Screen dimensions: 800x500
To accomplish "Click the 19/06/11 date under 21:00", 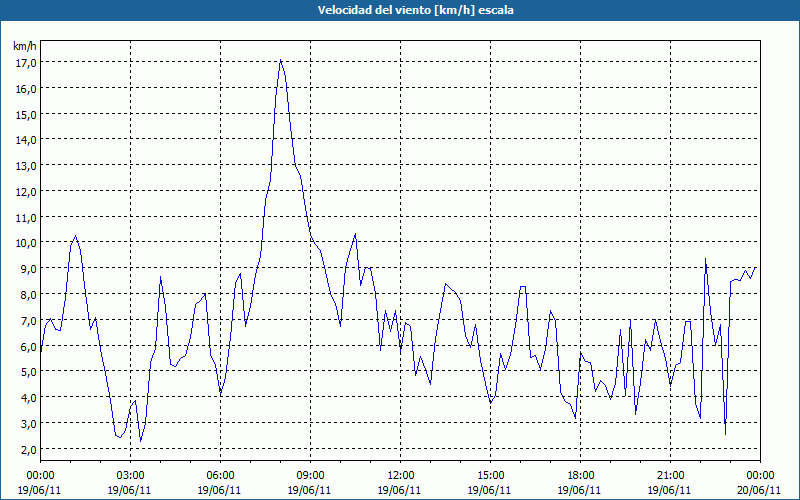I will (670, 490).
